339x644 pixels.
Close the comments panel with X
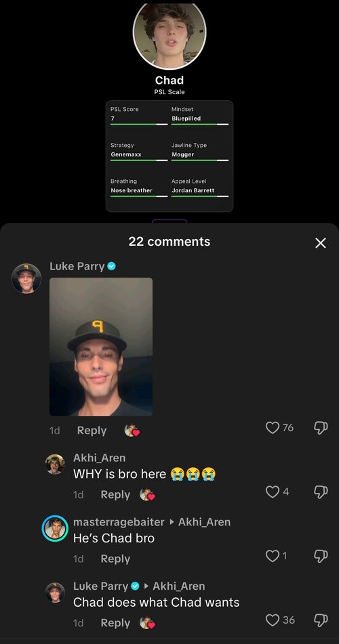point(321,243)
